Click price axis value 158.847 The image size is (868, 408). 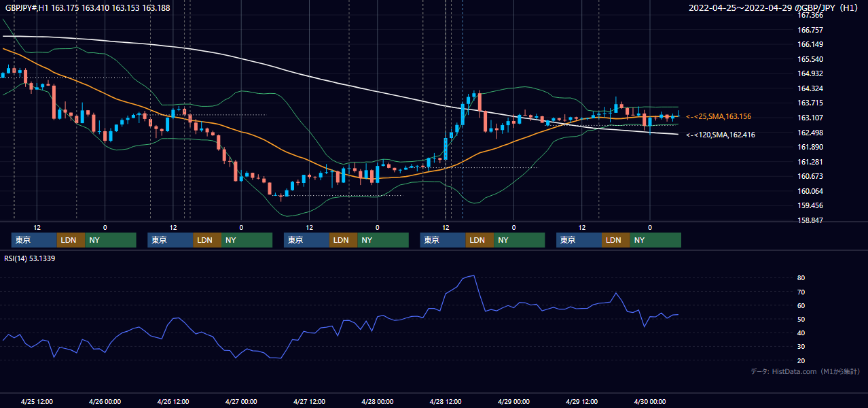coord(810,220)
